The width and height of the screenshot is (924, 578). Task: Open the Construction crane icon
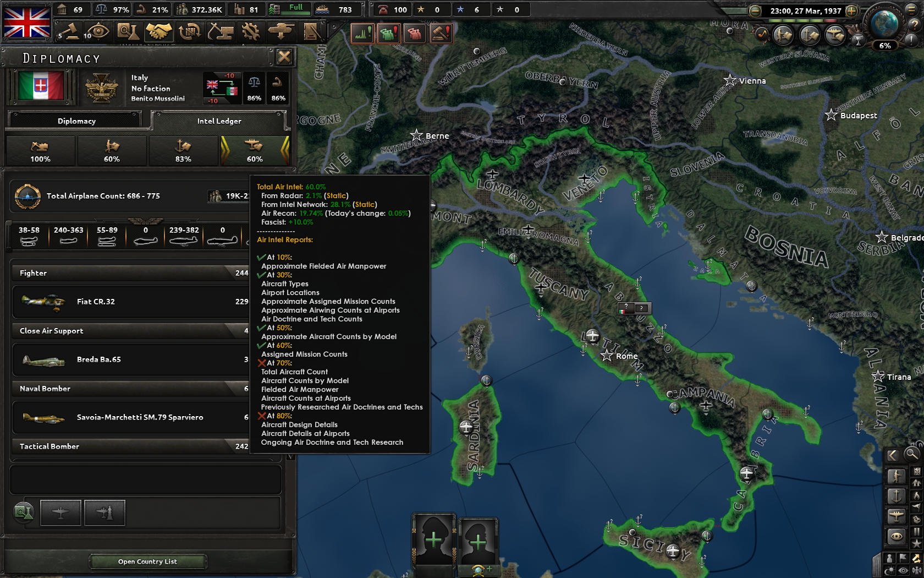(x=221, y=31)
